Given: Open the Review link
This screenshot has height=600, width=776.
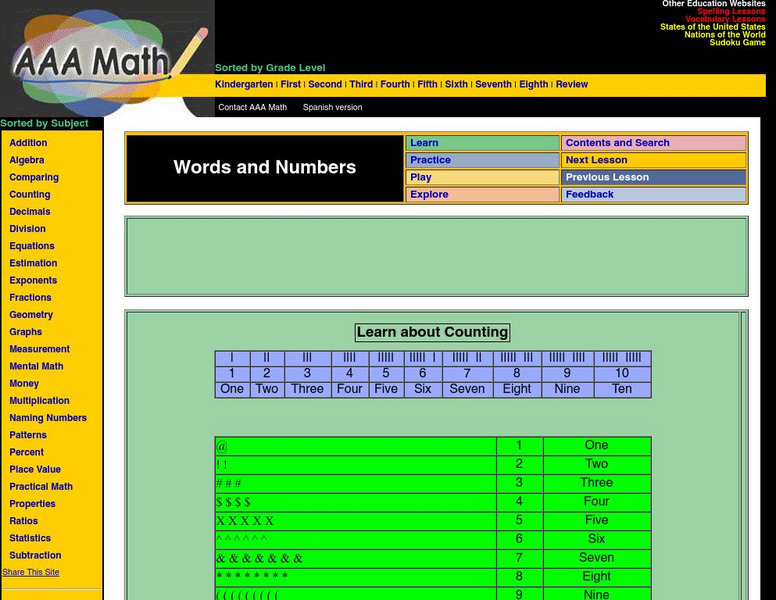Looking at the screenshot, I should [x=572, y=84].
